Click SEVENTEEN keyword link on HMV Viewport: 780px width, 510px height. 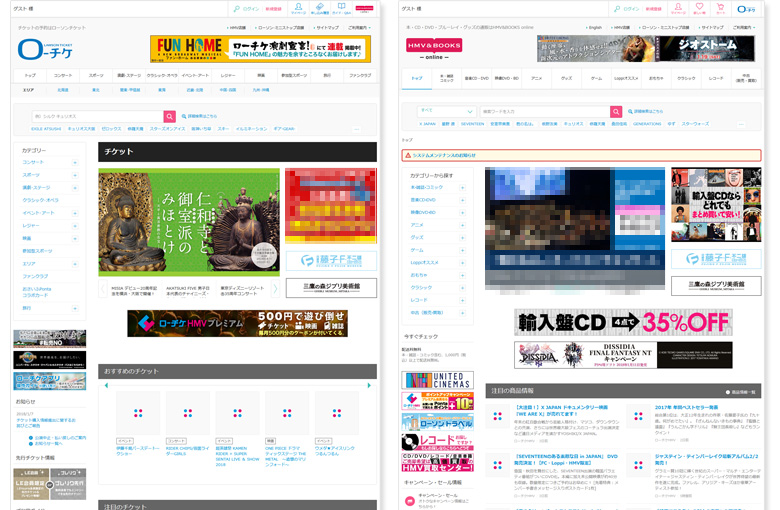473,124
